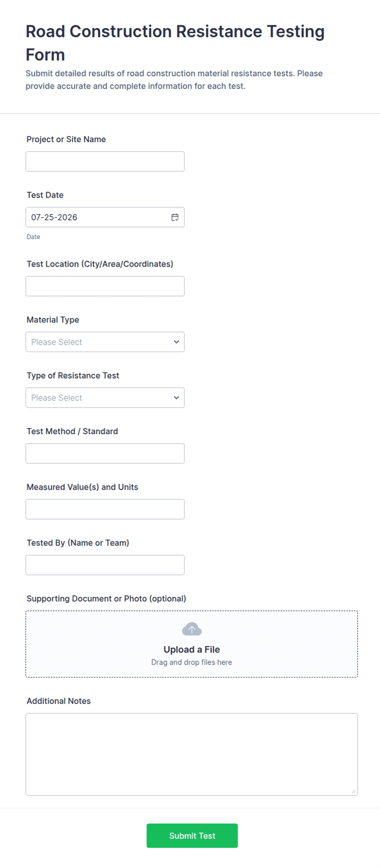Click the Type of Resistance Test chevron arrow
The height and width of the screenshot is (868, 380).
click(x=177, y=397)
